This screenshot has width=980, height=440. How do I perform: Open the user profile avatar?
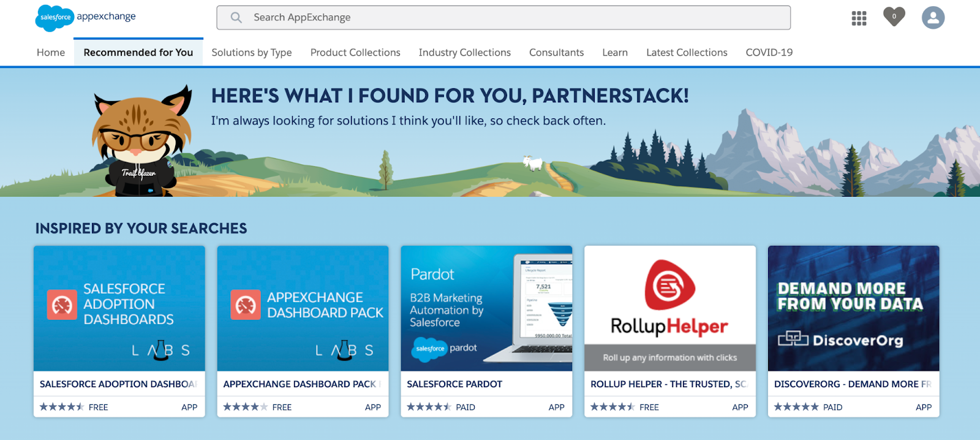click(x=933, y=18)
